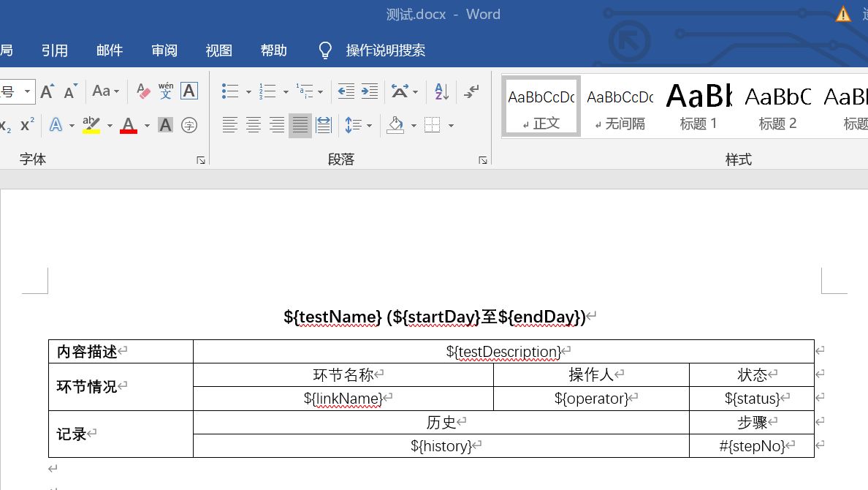Expand text effects dropdown arrow

point(72,126)
